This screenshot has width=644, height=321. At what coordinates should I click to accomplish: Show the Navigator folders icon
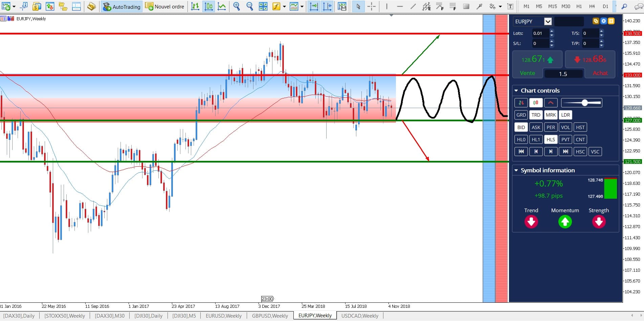pyautogui.click(x=63, y=6)
